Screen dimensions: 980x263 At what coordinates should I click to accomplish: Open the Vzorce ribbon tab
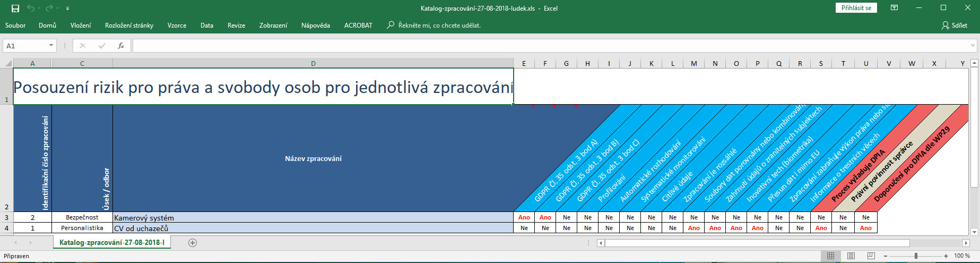pos(177,25)
